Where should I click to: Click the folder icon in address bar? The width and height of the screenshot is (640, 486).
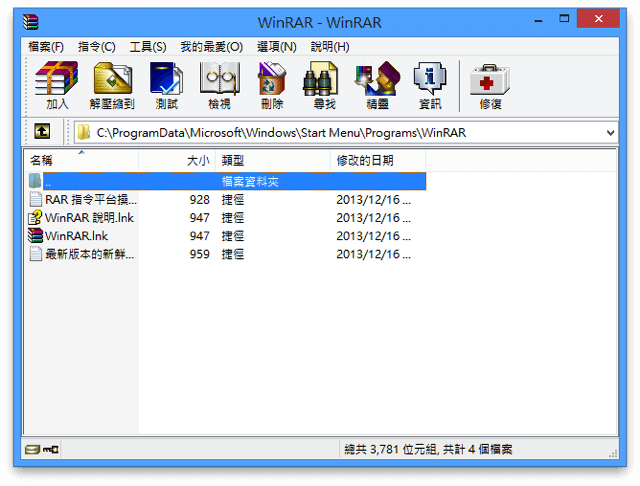84,132
